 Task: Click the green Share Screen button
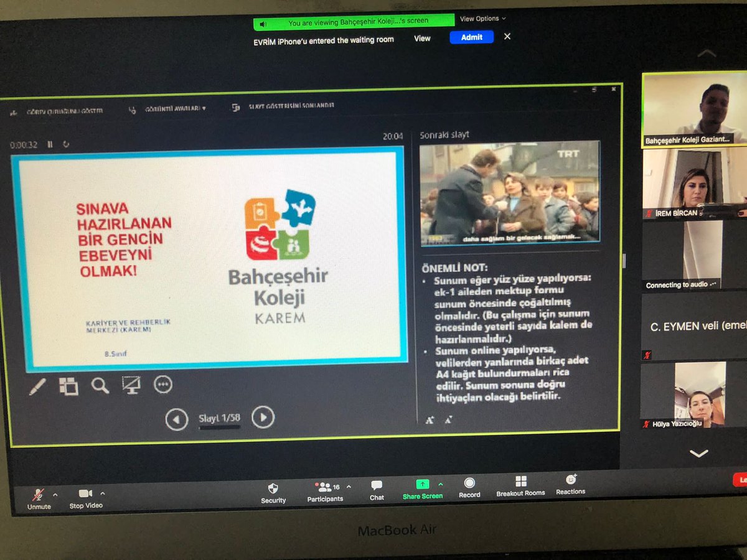(423, 489)
